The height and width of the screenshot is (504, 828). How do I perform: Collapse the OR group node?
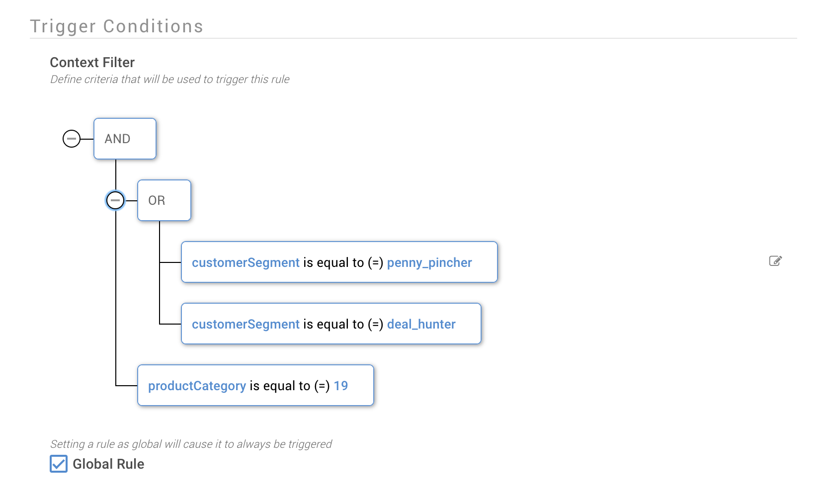[x=115, y=200]
